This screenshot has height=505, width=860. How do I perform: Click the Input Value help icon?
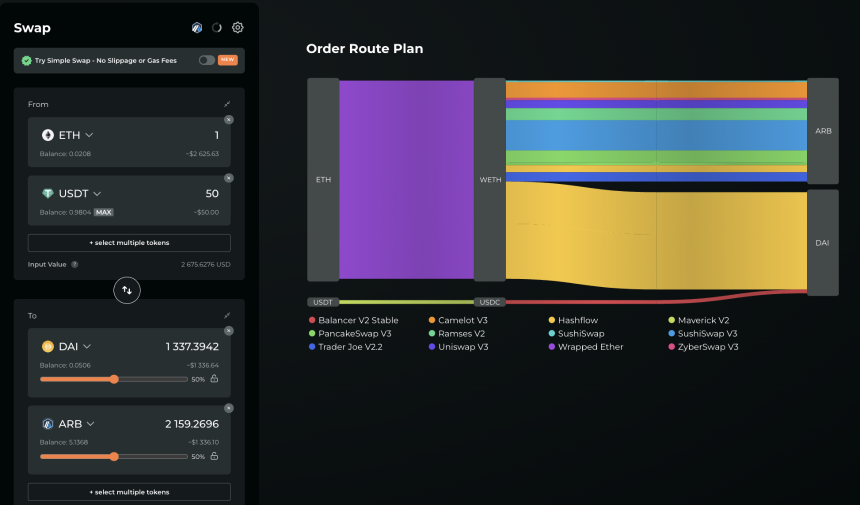75,264
